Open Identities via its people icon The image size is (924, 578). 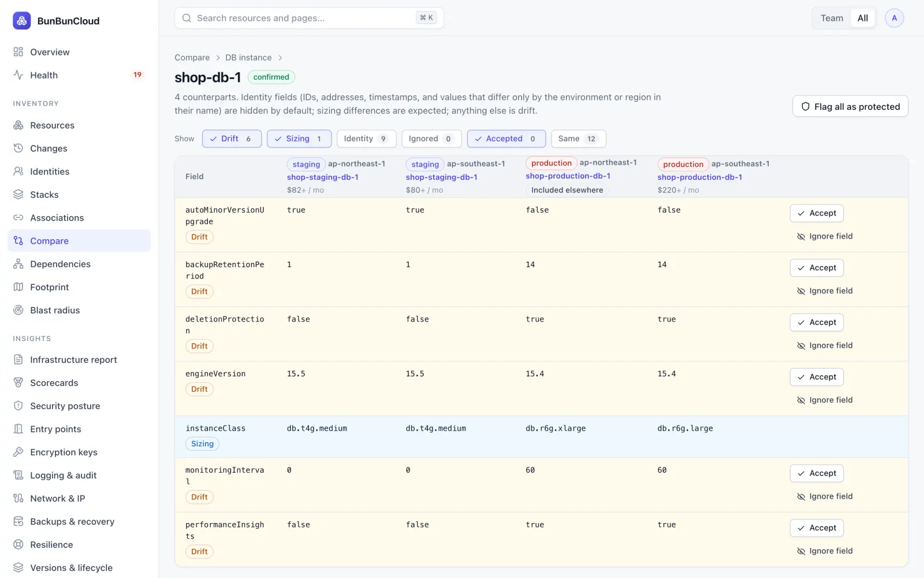[x=18, y=172]
